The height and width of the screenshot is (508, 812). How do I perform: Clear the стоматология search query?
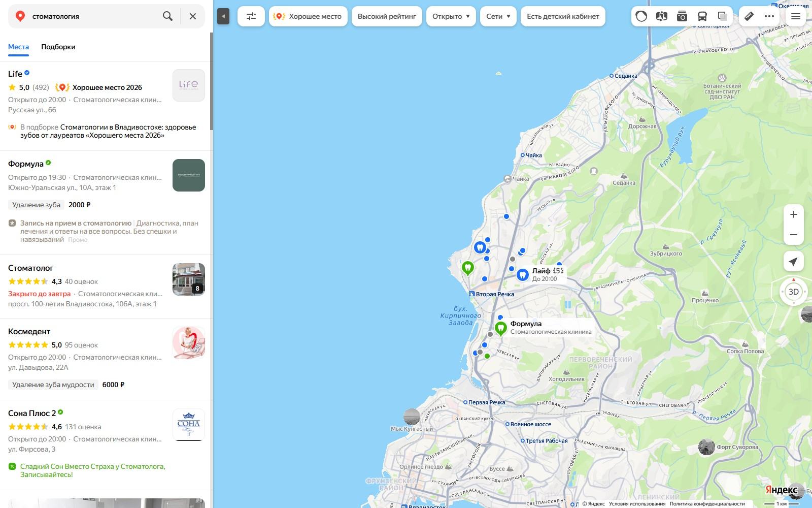click(x=193, y=16)
